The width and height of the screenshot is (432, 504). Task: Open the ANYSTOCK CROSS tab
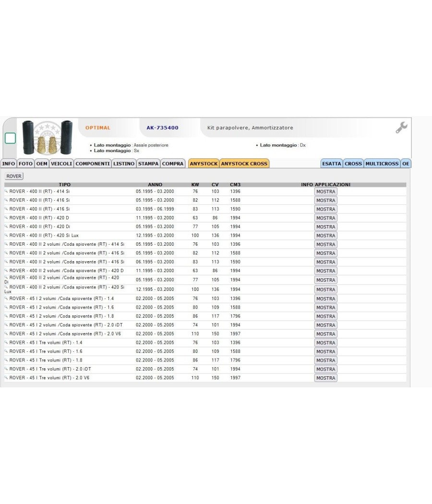click(244, 164)
